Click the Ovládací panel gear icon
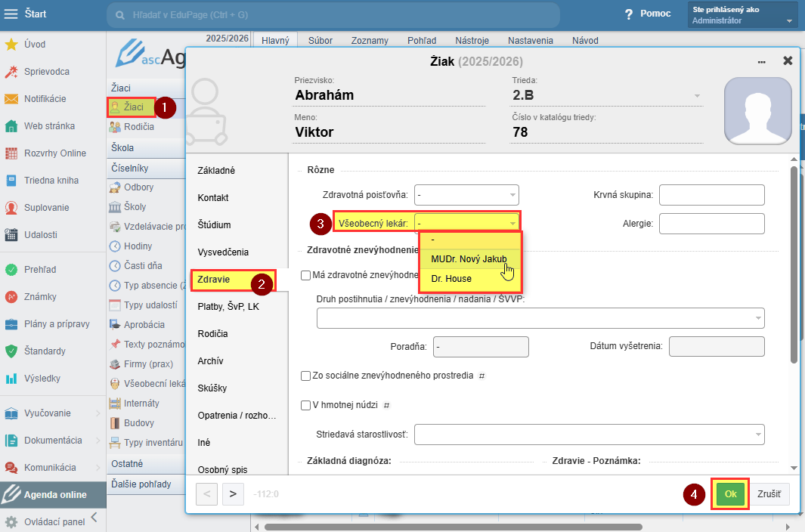 11,522
